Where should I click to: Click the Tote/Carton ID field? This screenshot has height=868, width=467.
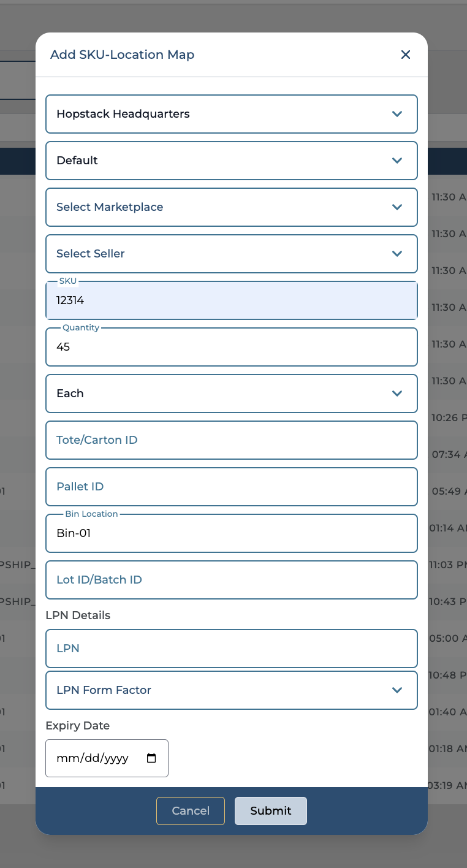click(231, 440)
